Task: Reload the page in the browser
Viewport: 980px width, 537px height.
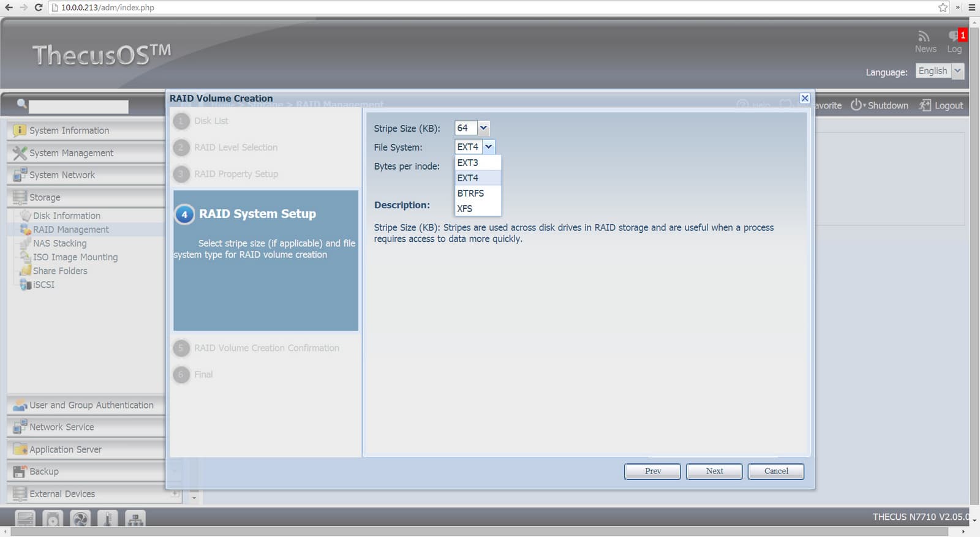Action: pos(38,7)
